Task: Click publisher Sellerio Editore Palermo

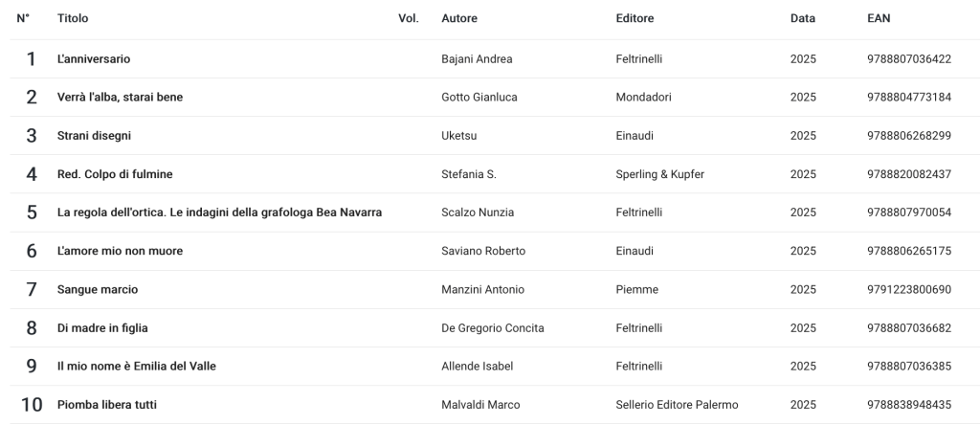Action: tap(677, 405)
